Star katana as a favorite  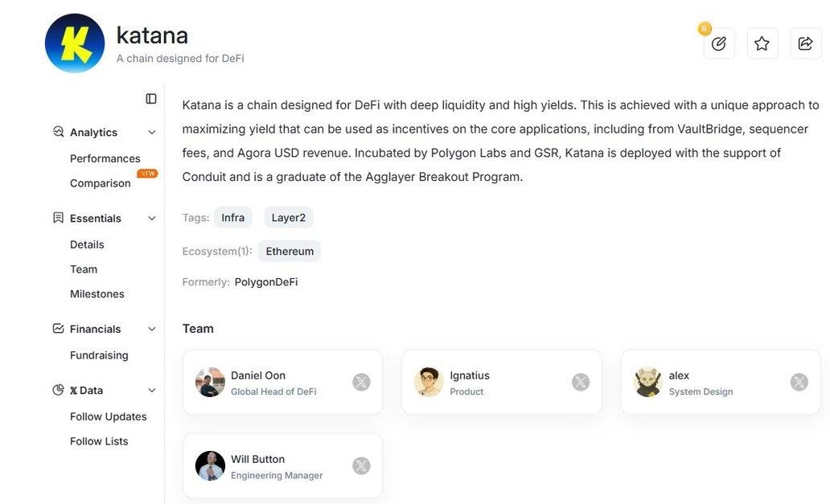point(762,43)
